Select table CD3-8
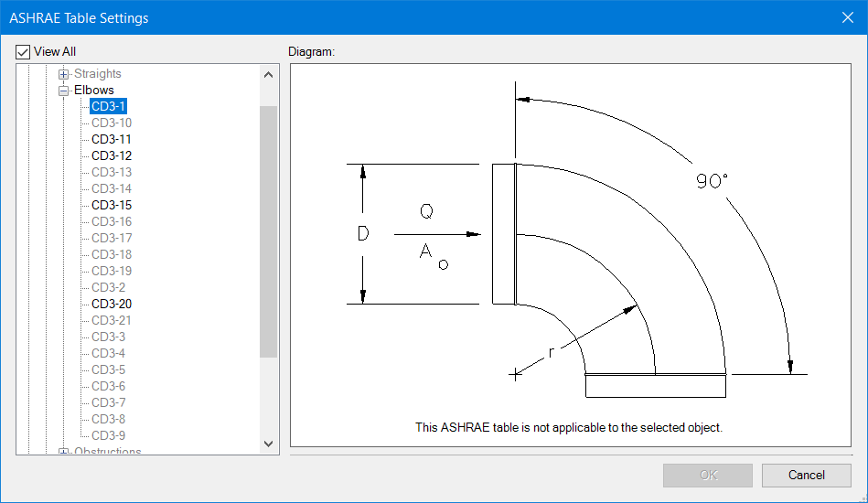The width and height of the screenshot is (868, 503). coord(109,420)
